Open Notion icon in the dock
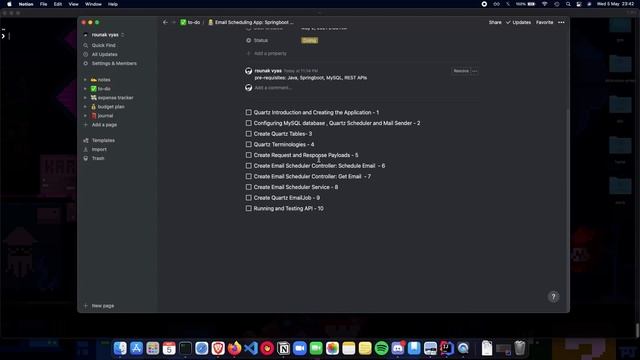The width and height of the screenshot is (640, 360). click(x=283, y=348)
